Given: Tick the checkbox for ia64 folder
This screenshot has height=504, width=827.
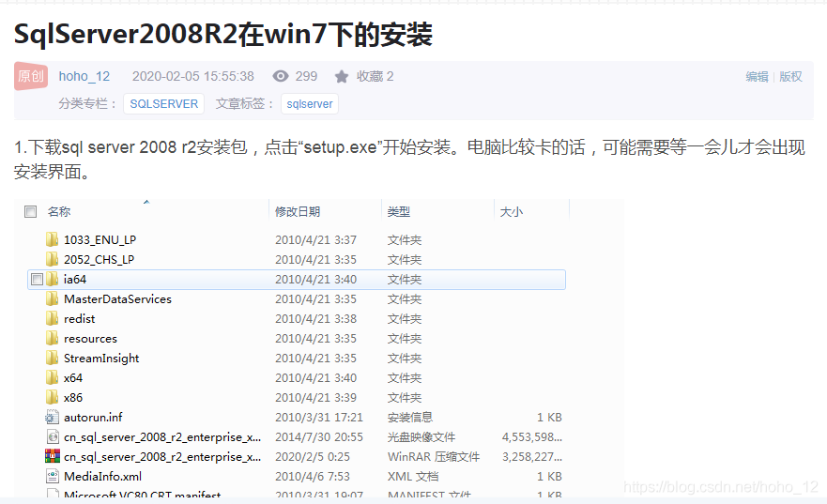Looking at the screenshot, I should [x=37, y=280].
